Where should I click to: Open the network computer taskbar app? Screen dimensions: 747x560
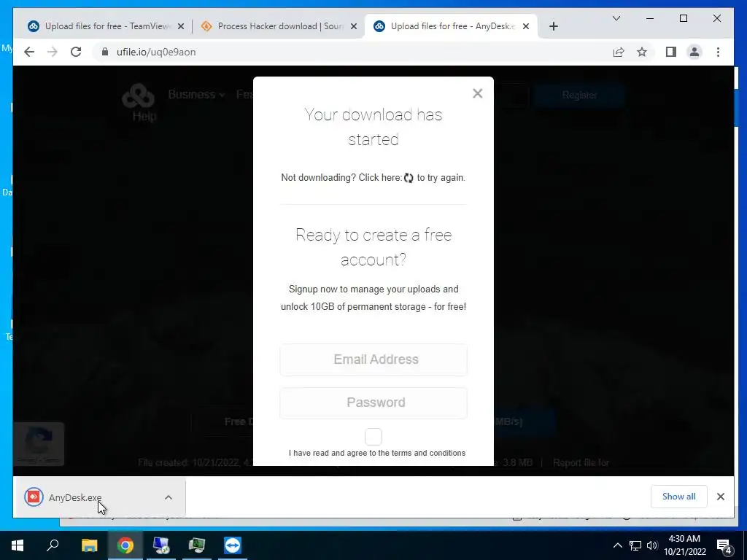[161, 545]
